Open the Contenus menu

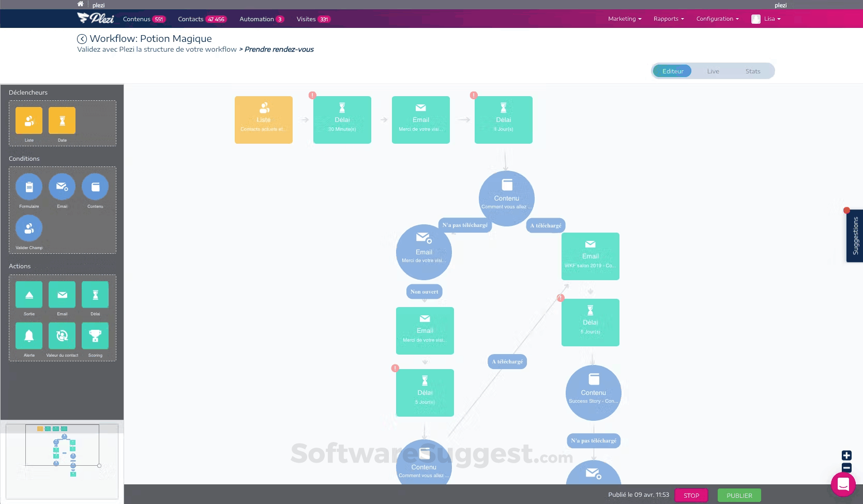coord(144,19)
